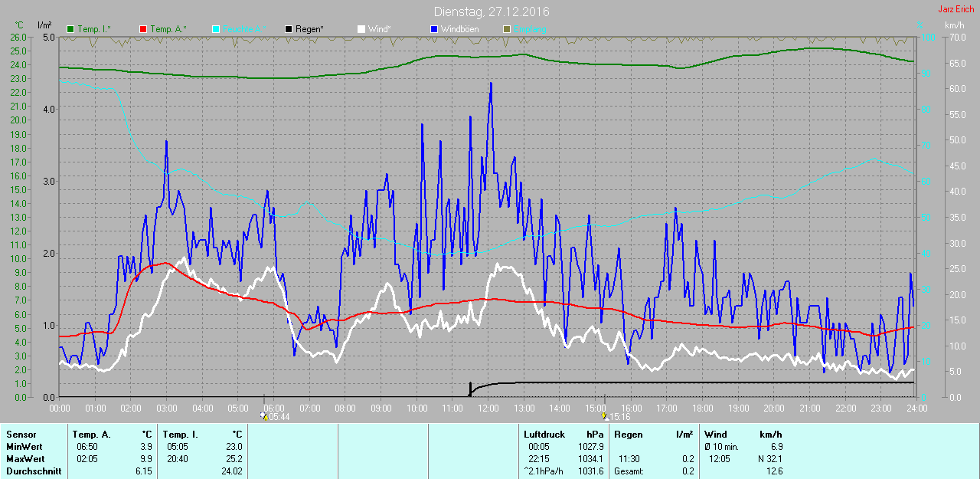
Task: Click the sunrise marker icon at 05:44
Action: pos(264,416)
